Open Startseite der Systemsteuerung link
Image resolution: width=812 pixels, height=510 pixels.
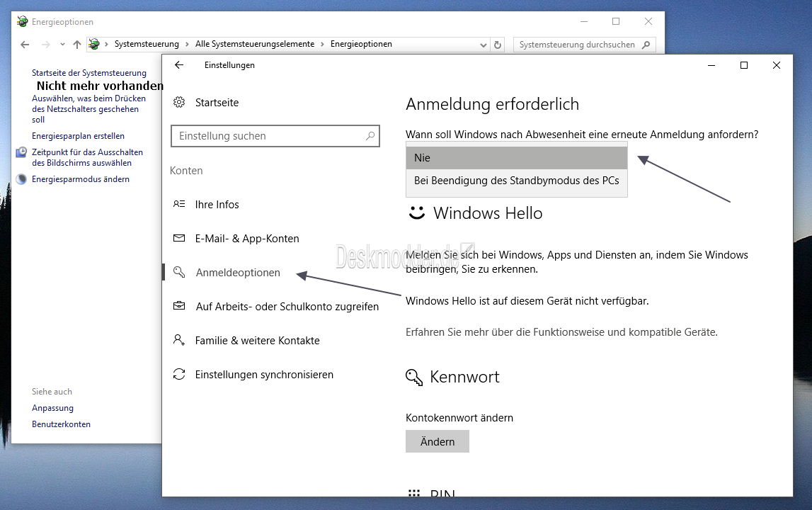click(x=89, y=73)
